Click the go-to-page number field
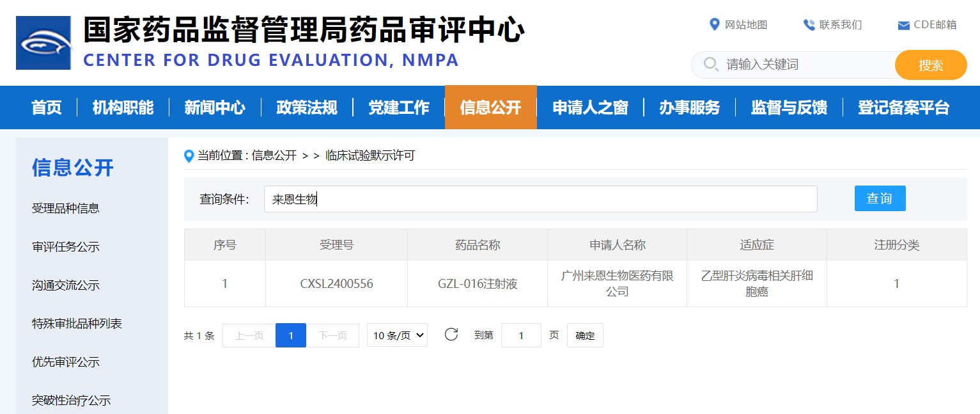Image resolution: width=980 pixels, height=414 pixels. pos(521,335)
